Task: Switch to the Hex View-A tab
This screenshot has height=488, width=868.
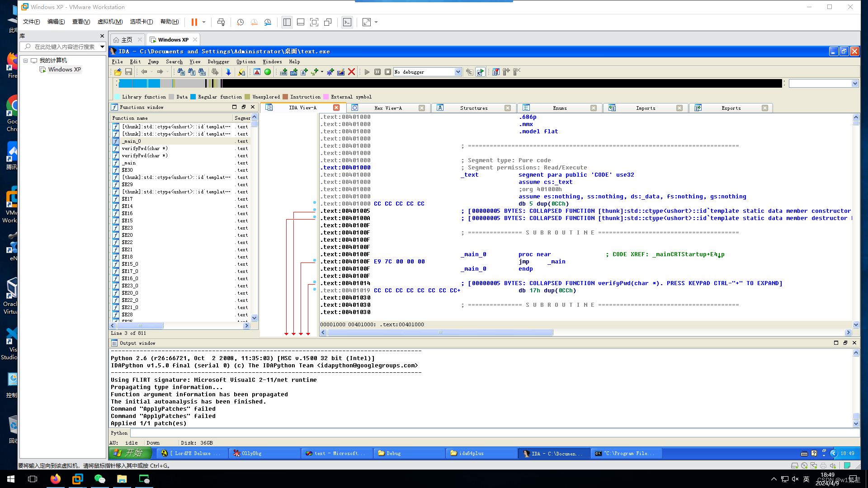Action: [x=388, y=108]
